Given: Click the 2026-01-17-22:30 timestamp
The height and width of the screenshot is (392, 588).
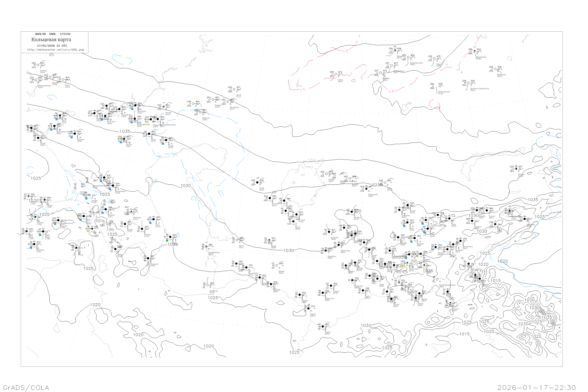Looking at the screenshot, I should click(536, 387).
